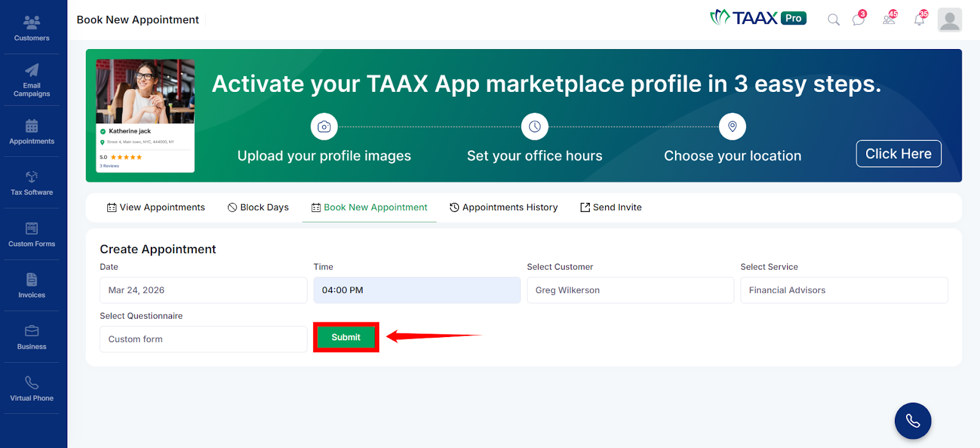The height and width of the screenshot is (448, 980).
Task: Click the floating phone call button
Action: 913,421
